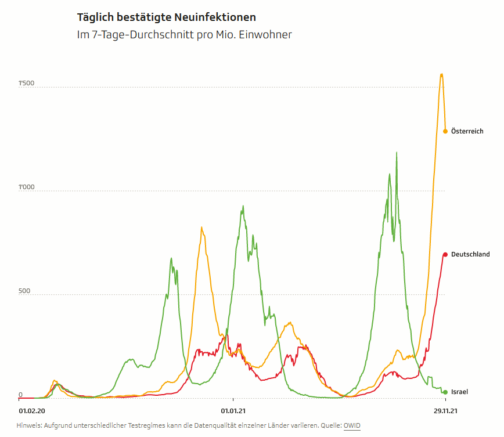Click the red endpoint dot for Deutschland
Screen dimensions: 504x437
(x=445, y=254)
